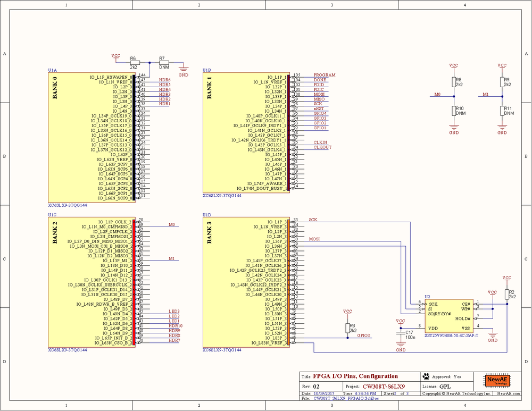Click the LED3 net label

coord(174,311)
